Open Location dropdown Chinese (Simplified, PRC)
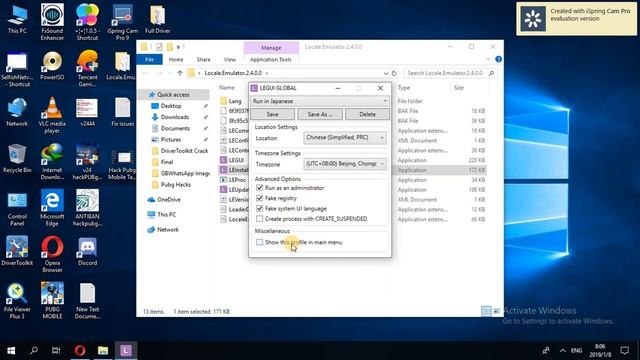The width and height of the screenshot is (640, 360). [x=345, y=138]
